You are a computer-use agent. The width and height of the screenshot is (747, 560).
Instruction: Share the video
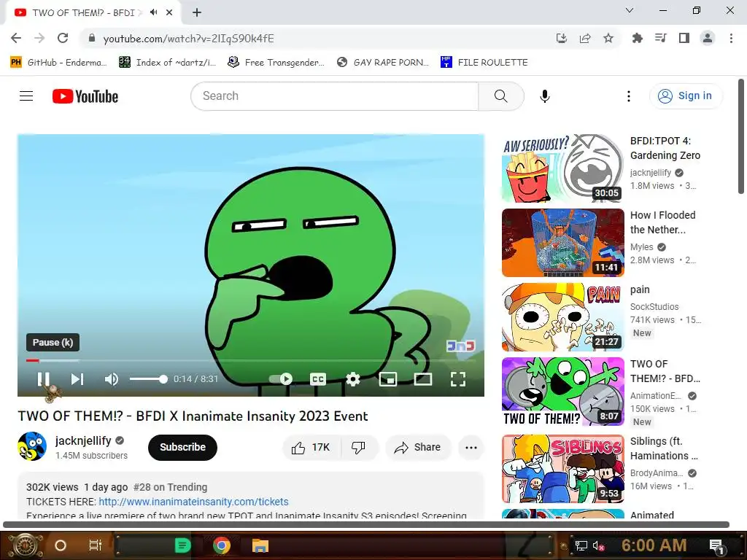(x=418, y=447)
